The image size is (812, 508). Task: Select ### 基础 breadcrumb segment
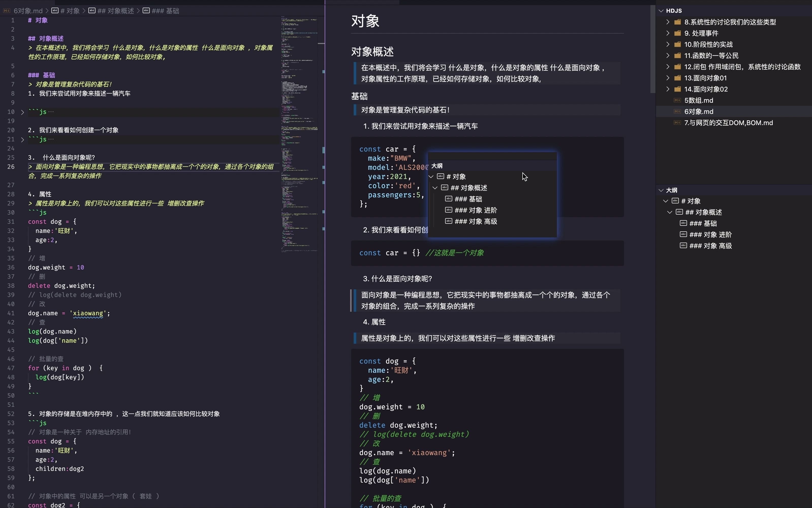165,11
